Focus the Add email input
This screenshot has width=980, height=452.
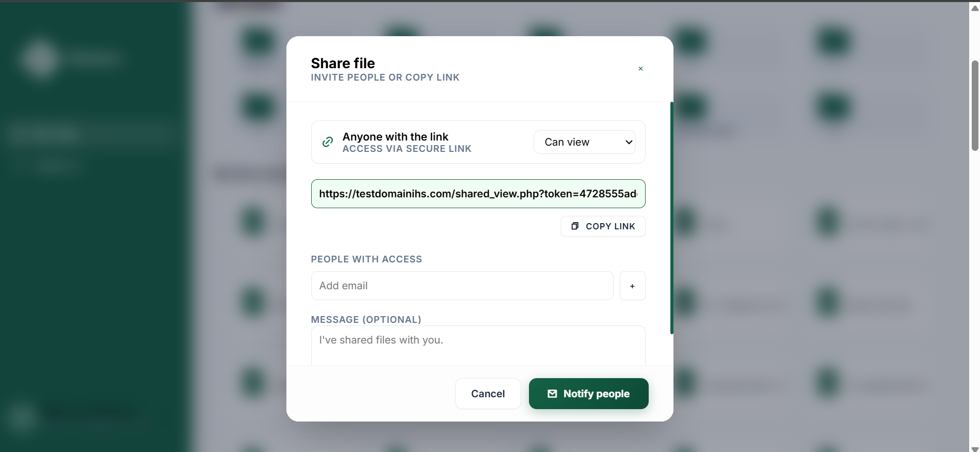click(462, 286)
